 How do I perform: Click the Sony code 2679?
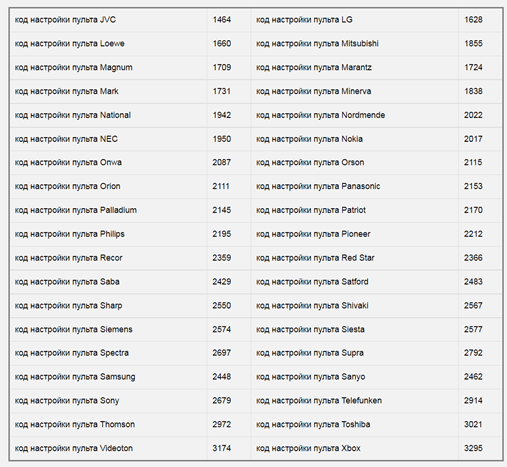(x=222, y=400)
